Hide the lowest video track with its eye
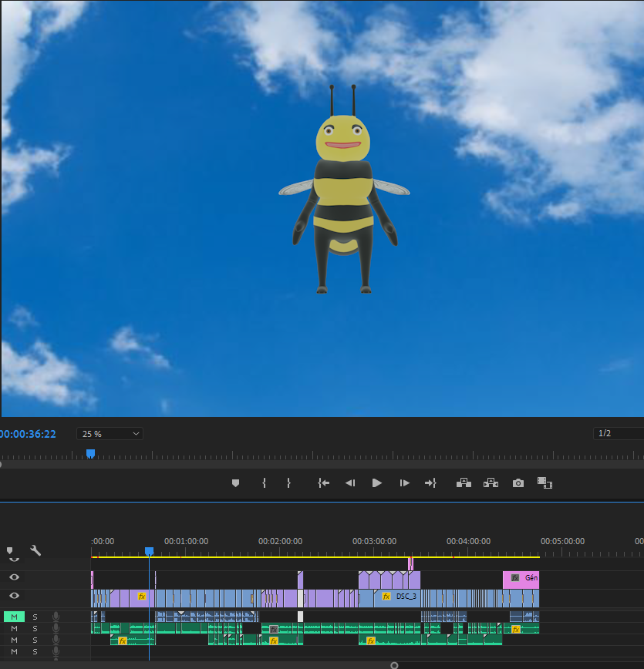The height and width of the screenshot is (669, 644). click(x=14, y=596)
